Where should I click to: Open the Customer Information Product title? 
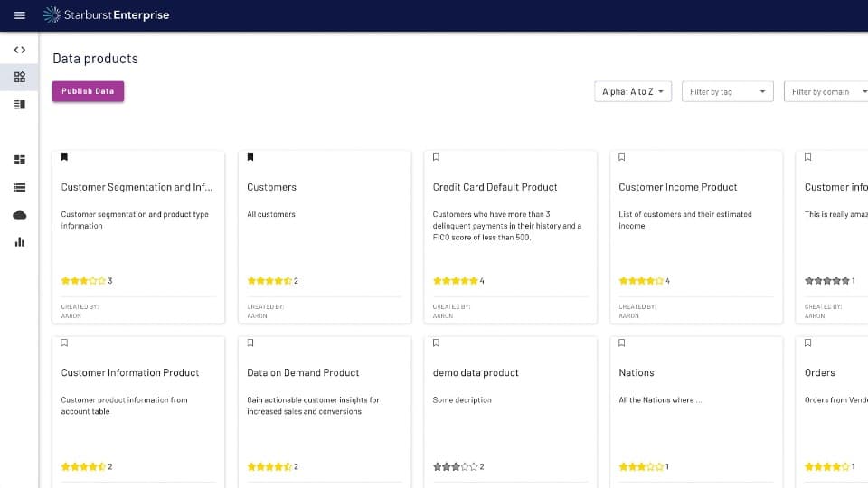pos(130,372)
